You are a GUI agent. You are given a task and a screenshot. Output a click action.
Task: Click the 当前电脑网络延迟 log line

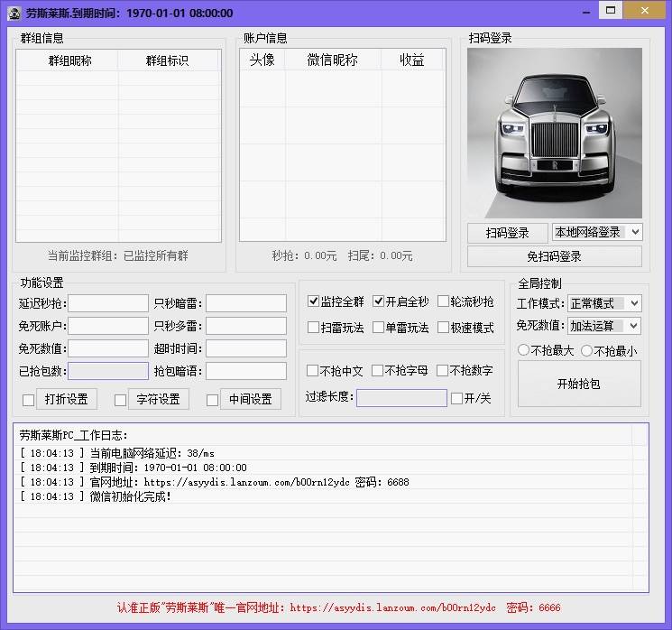pos(117,453)
